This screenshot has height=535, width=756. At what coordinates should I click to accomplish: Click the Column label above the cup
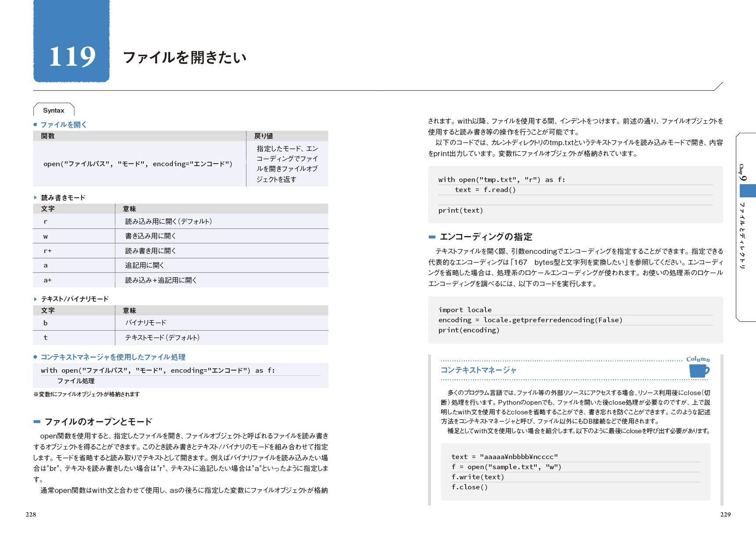698,359
